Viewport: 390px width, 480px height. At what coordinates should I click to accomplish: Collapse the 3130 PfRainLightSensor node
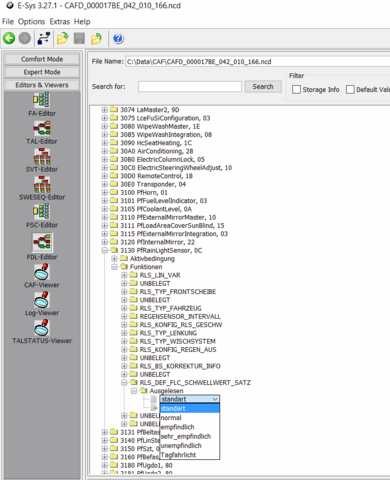pos(105,250)
